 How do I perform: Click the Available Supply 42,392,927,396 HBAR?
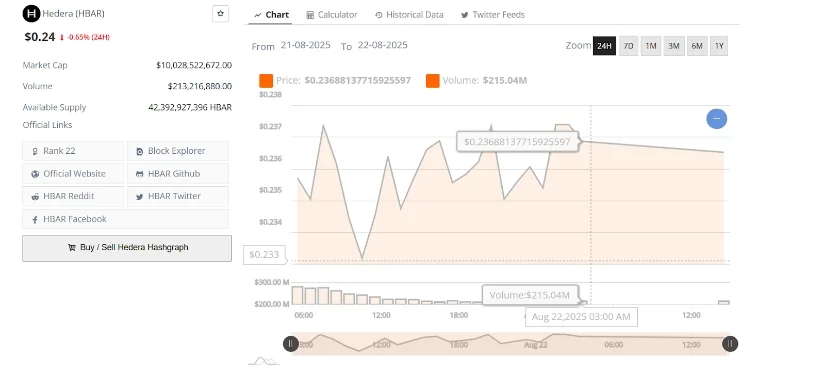[190, 107]
